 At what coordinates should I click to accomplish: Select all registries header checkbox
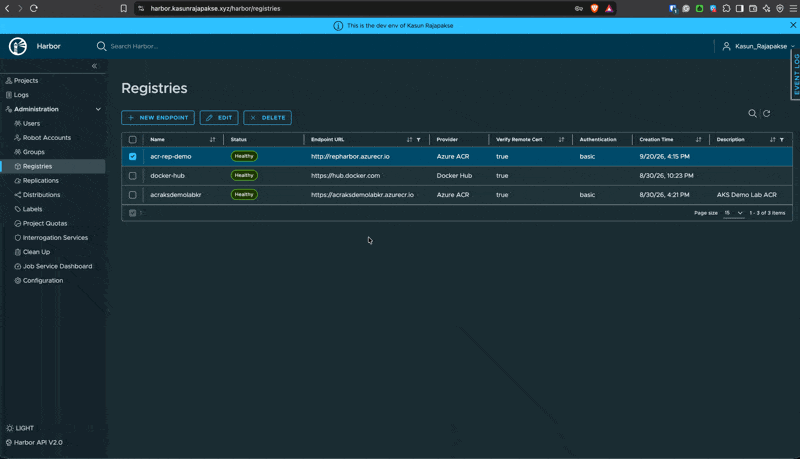pos(133,140)
